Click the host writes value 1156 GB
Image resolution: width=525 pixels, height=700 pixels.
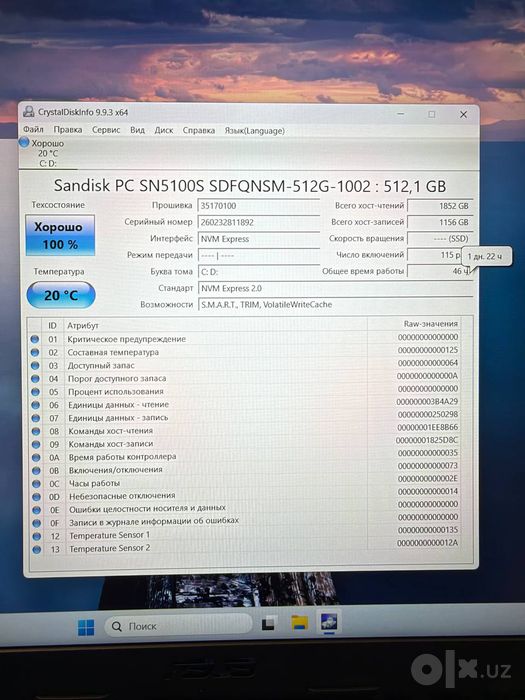[440, 222]
